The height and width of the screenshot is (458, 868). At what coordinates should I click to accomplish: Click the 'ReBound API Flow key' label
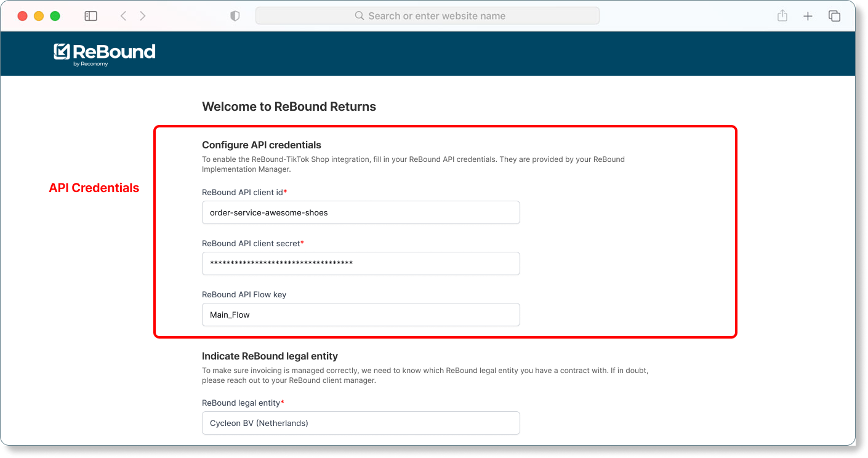[x=244, y=294]
